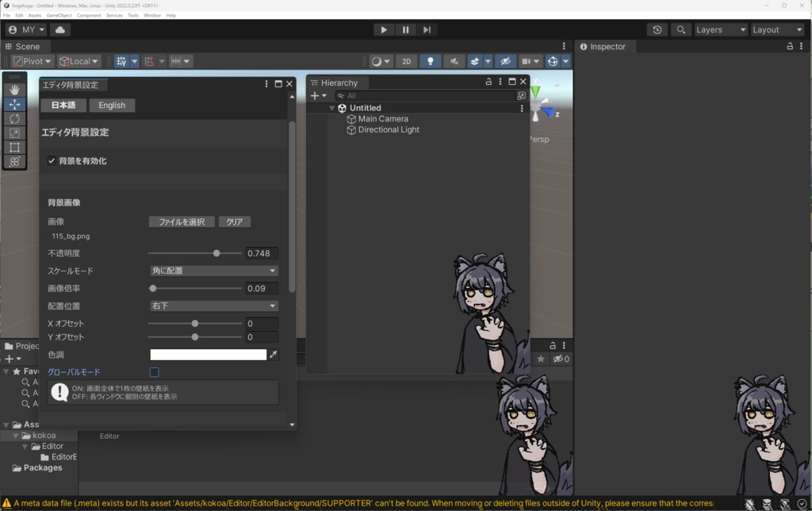Screen dimensions: 812x511
Task: Enable 2D view mode in Scene toolbar
Action: click(x=405, y=61)
